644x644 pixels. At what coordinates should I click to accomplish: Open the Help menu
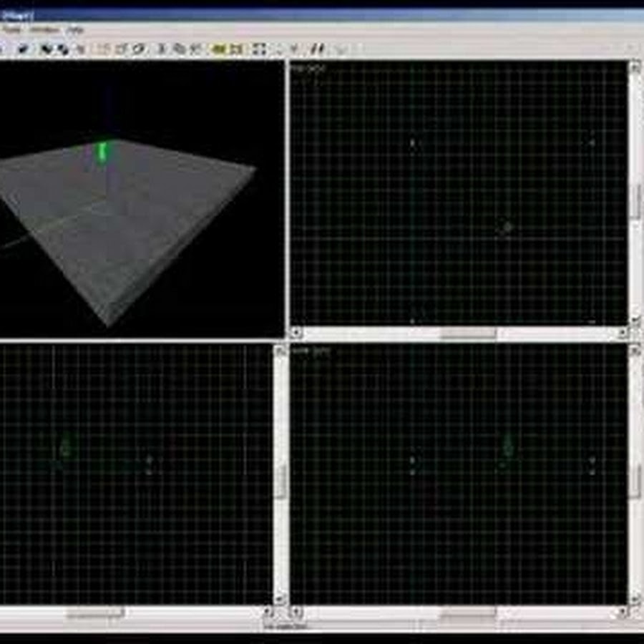(75, 30)
